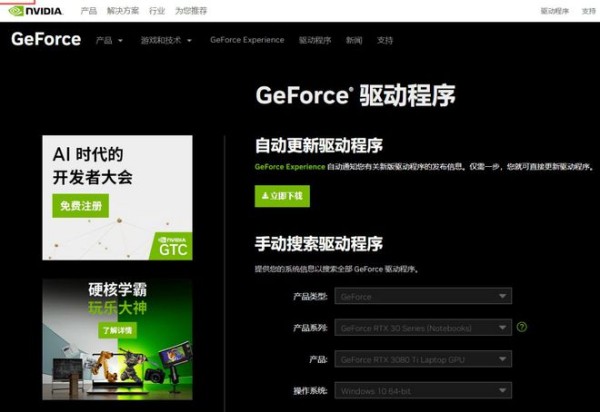This screenshot has width=600, height=412.
Task: Click the green GeForce Experience text link
Action: (x=290, y=167)
